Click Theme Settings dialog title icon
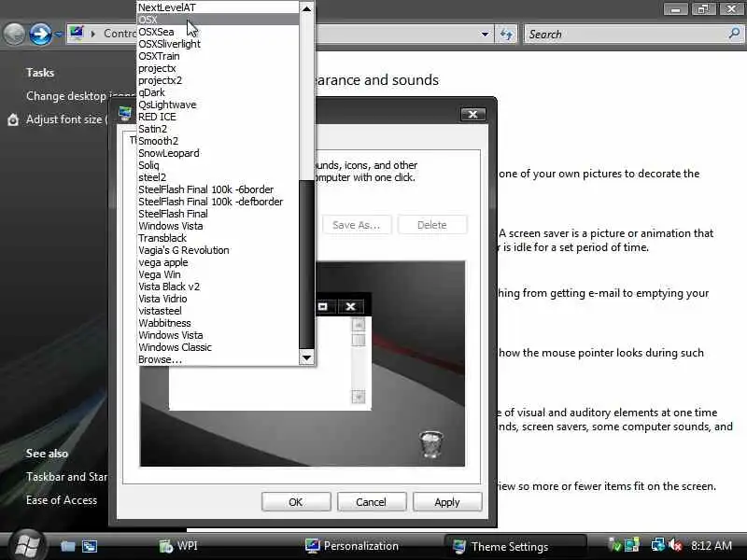 click(125, 114)
